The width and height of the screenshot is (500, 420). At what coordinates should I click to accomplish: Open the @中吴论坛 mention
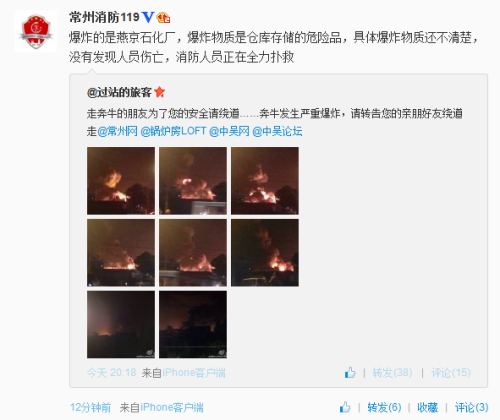pyautogui.click(x=277, y=131)
